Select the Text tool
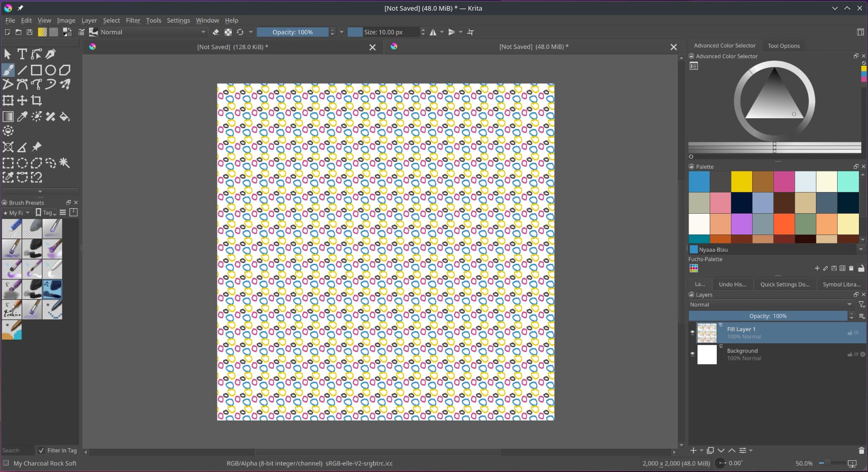The height and width of the screenshot is (472, 868). [22, 54]
